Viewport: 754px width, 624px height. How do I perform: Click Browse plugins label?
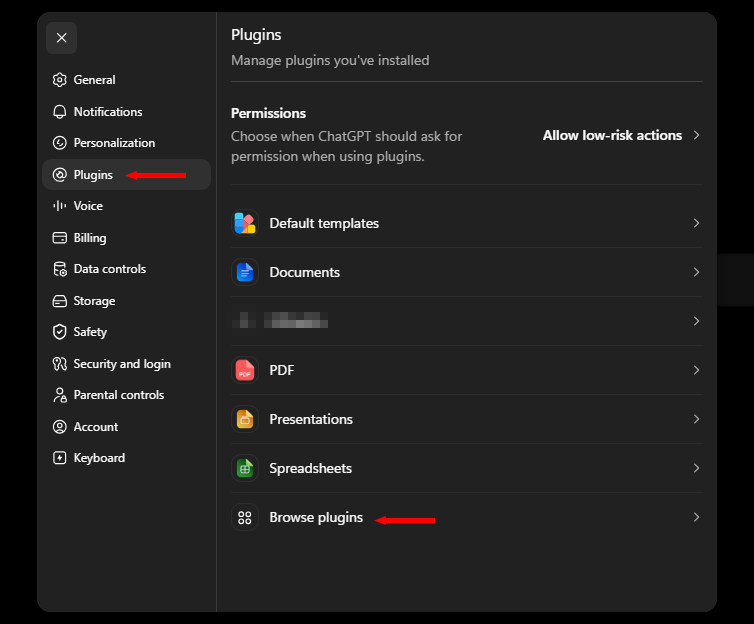point(316,517)
